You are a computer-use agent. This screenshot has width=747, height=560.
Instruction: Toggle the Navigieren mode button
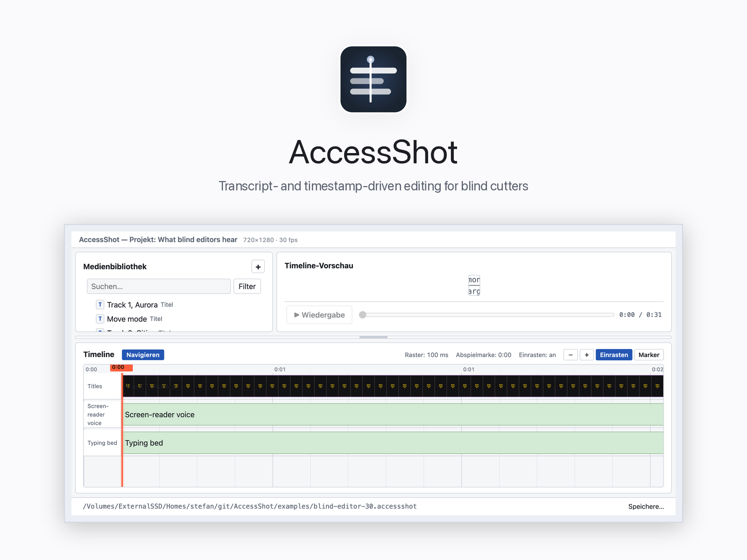tap(143, 355)
